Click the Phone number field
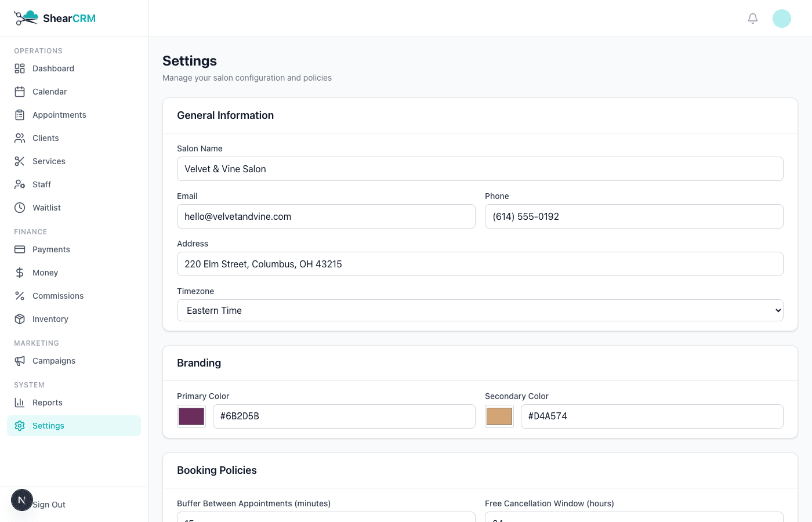The height and width of the screenshot is (522, 812). 634,216
